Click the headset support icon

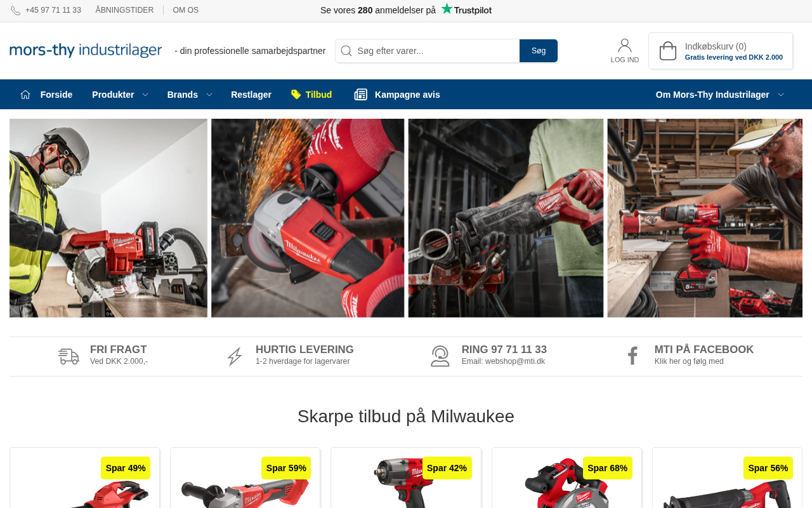point(440,356)
